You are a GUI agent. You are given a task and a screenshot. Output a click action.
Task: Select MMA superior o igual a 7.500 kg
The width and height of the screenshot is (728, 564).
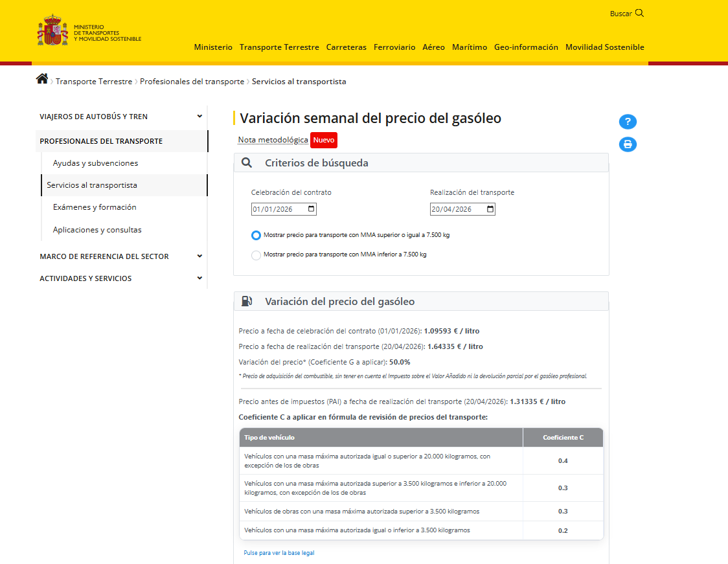[256, 235]
